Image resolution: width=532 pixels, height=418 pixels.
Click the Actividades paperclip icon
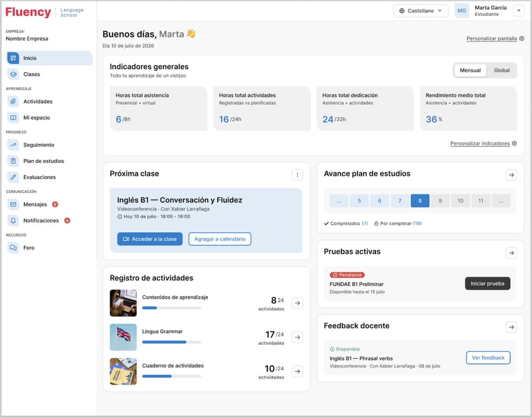click(13, 102)
